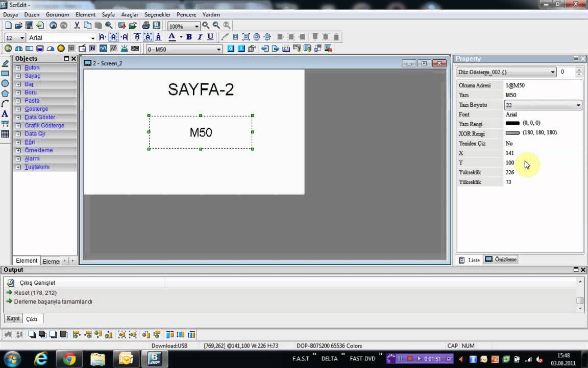588x368 pixels.
Task: Toggle right text alignment
Action: (x=125, y=37)
